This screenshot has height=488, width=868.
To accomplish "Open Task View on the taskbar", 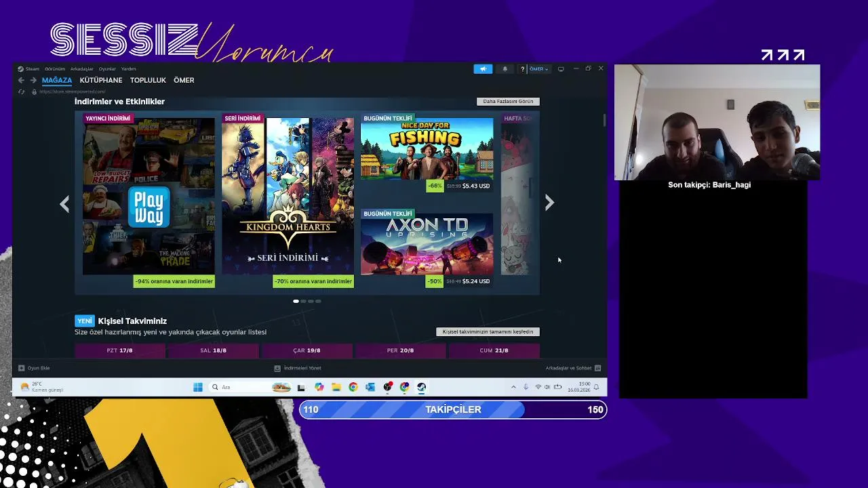I will point(301,387).
